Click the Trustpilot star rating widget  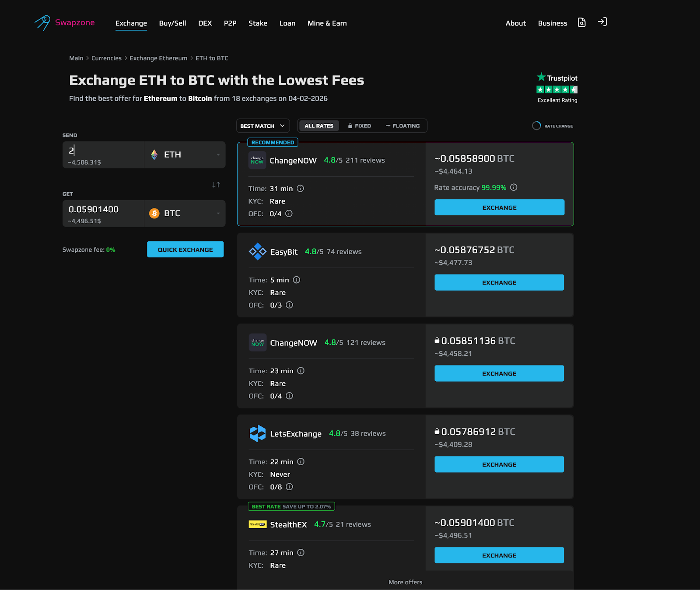click(557, 89)
